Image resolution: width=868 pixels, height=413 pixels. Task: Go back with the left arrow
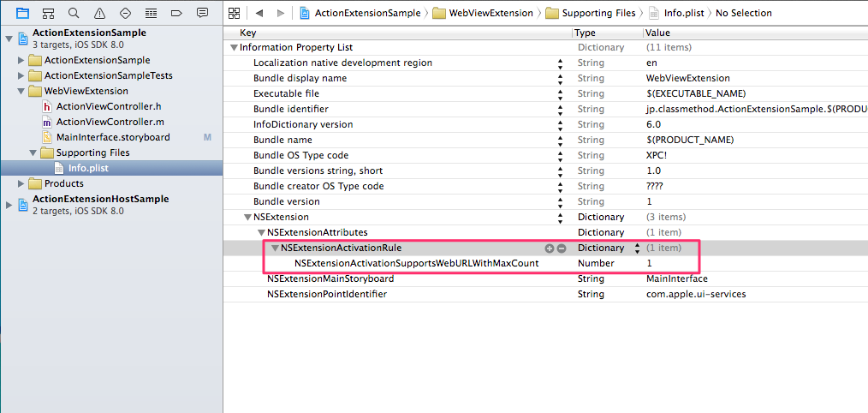259,13
